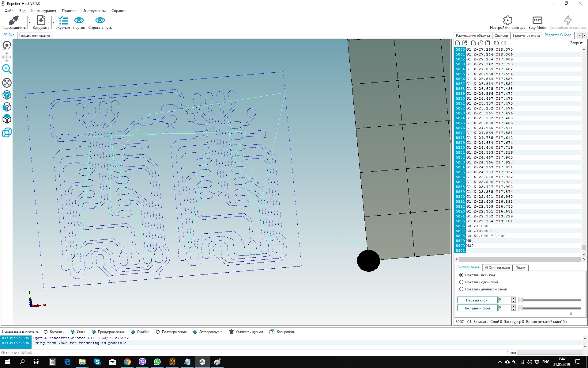Open dropdown arrow next to Подсоединить

click(29, 22)
